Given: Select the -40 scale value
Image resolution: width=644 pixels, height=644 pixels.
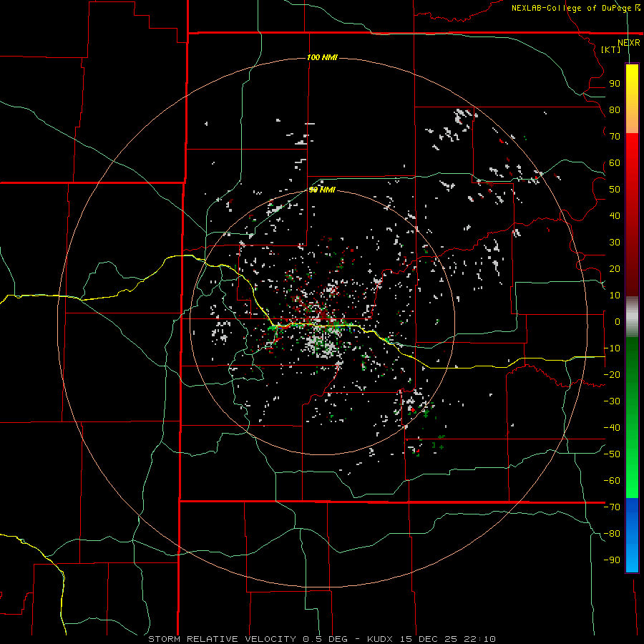Looking at the screenshot, I should [x=612, y=428].
